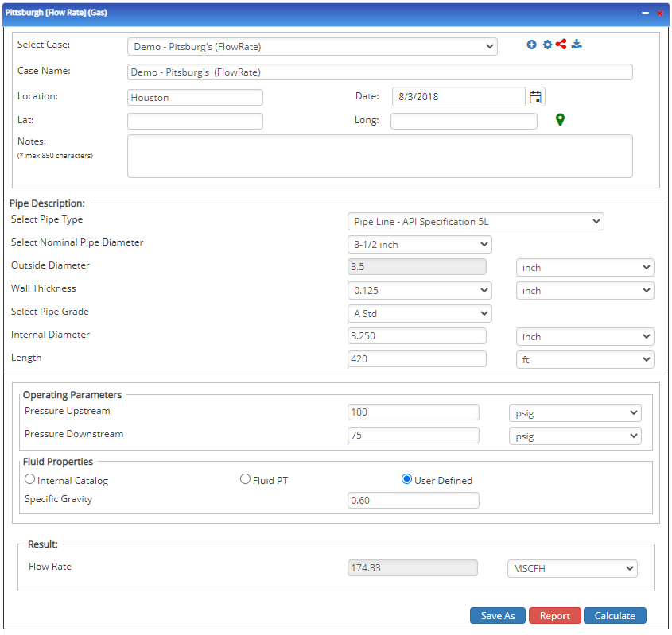
Task: Generate a Report
Action: 554,615
